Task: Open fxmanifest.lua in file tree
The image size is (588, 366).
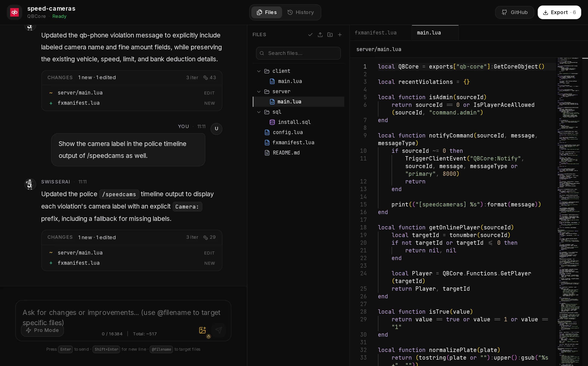Action: tap(298, 142)
